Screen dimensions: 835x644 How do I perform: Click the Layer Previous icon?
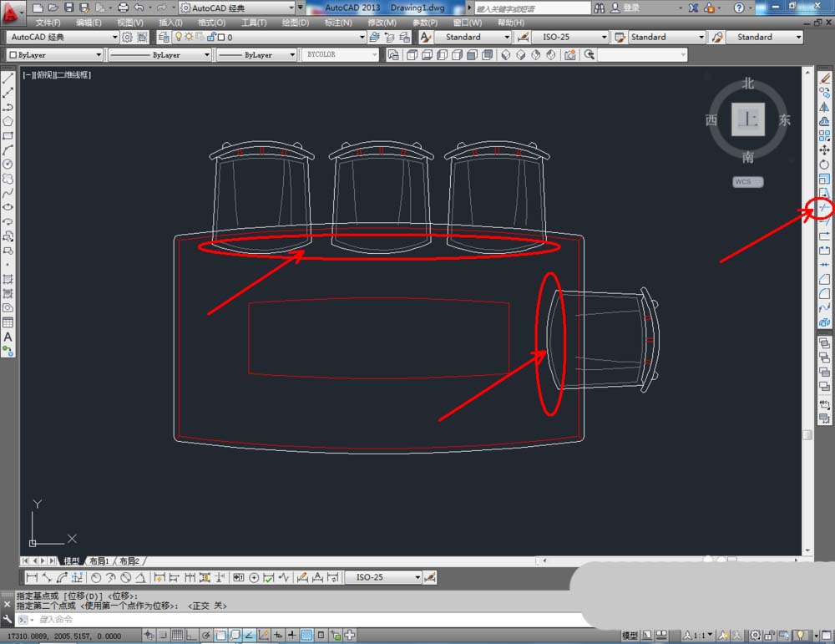click(390, 37)
